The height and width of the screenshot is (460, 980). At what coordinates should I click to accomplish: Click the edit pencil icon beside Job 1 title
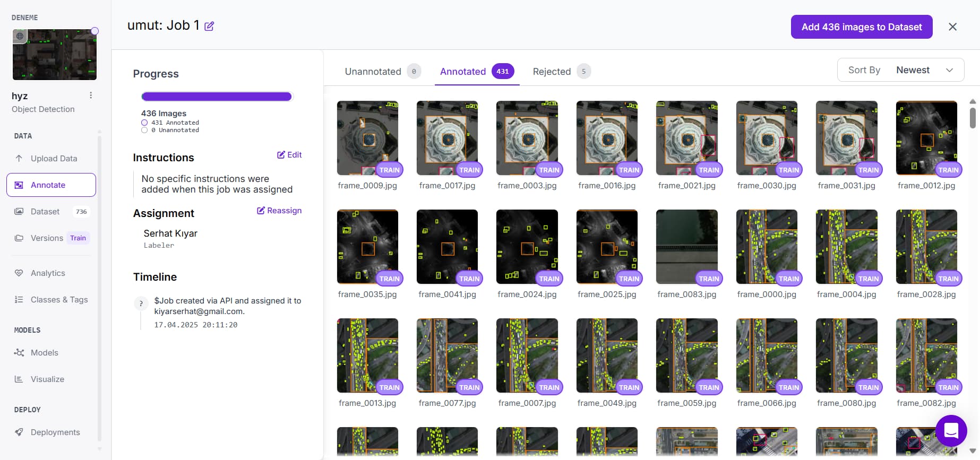(209, 26)
